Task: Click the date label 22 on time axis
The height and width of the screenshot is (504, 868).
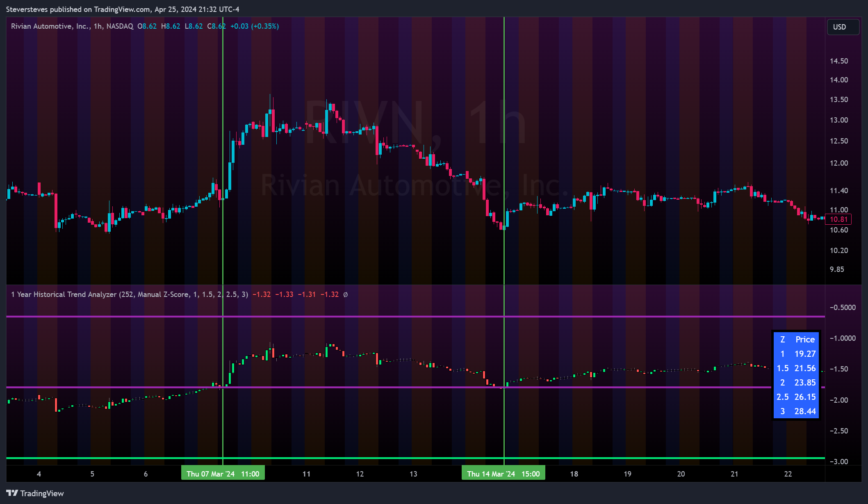Action: pyautogui.click(x=788, y=474)
